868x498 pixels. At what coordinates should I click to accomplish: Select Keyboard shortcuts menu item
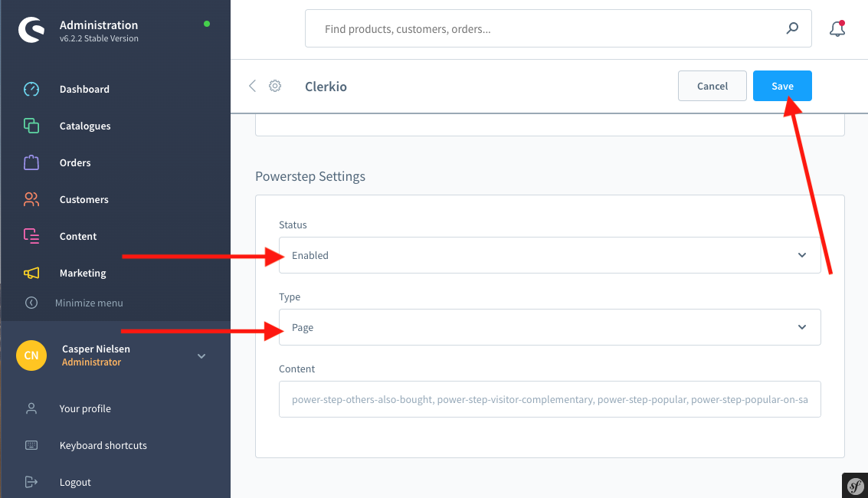[103, 445]
